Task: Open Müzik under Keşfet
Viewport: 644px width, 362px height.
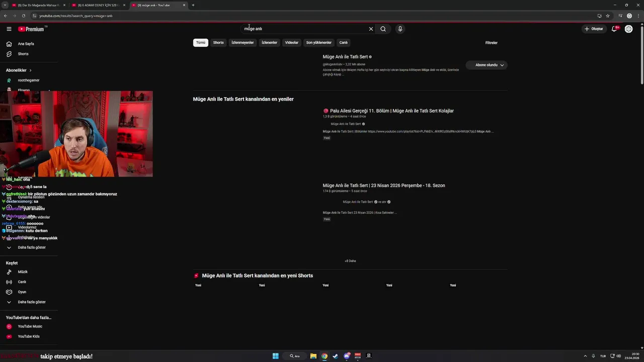Action: point(23,272)
